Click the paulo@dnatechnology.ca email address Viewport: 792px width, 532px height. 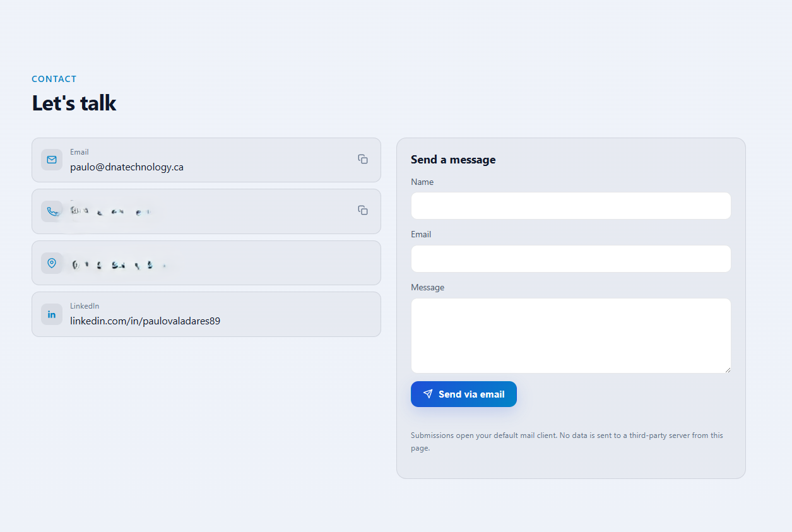[127, 167]
